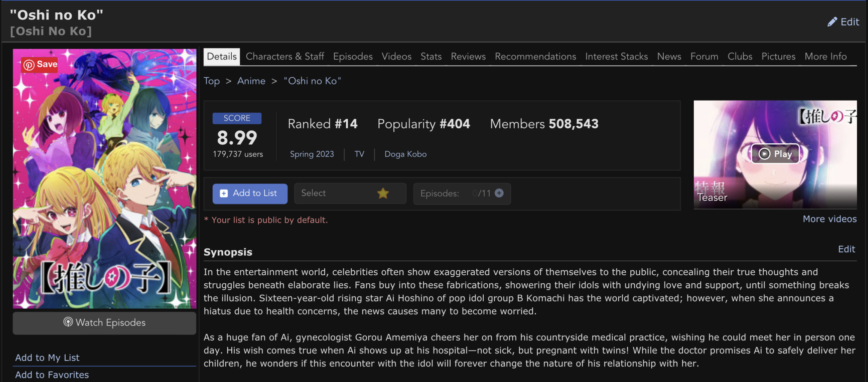
Task: Open the Characters & Staff tab
Action: pyautogui.click(x=285, y=56)
